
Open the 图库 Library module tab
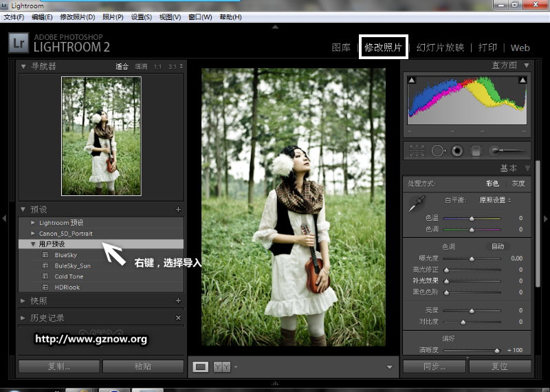341,47
